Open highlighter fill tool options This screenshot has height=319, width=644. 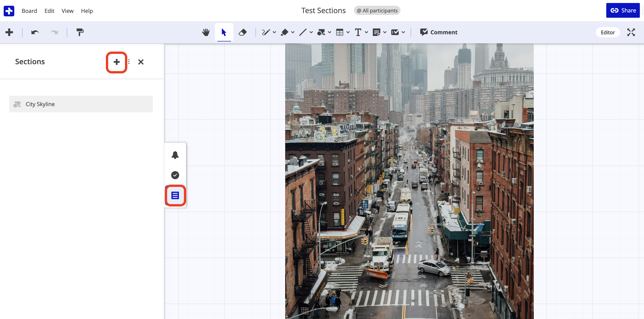293,32
